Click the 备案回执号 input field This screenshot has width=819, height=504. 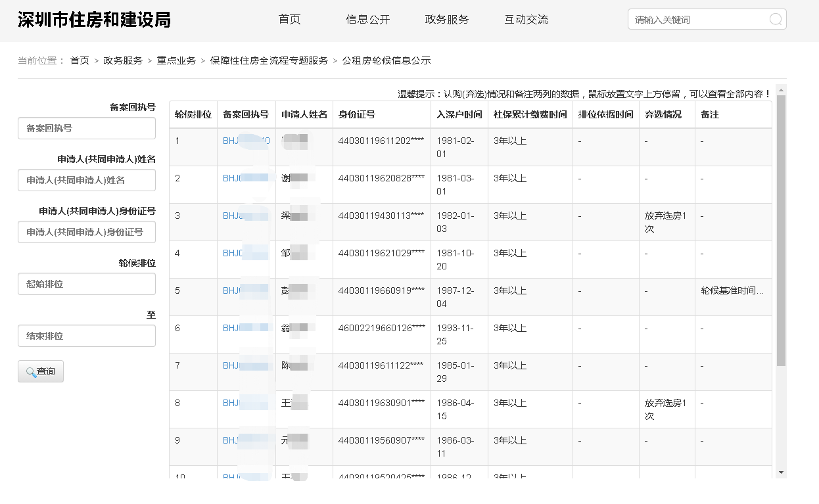click(x=86, y=128)
